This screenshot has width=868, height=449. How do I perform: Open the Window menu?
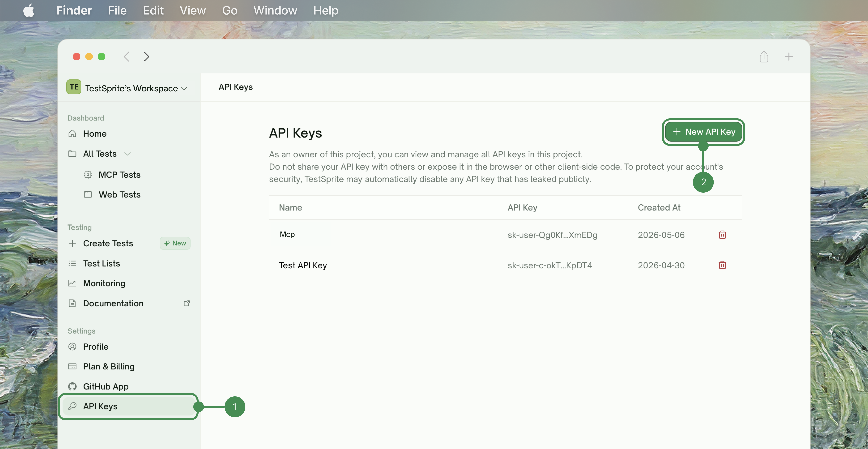275,10
